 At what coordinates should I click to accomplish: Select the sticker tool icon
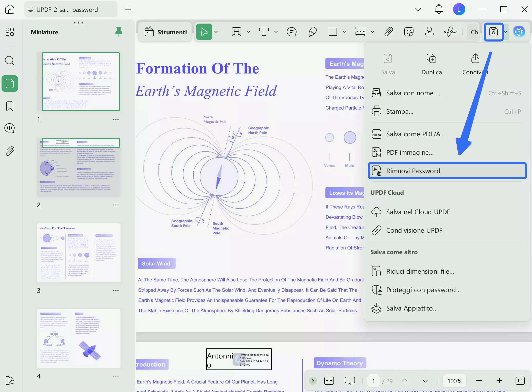coord(409,32)
